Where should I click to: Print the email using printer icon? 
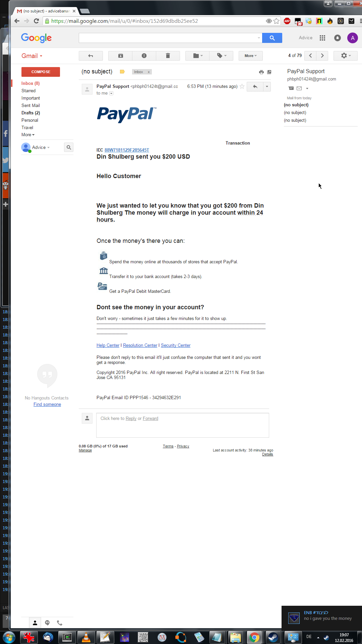click(x=261, y=72)
